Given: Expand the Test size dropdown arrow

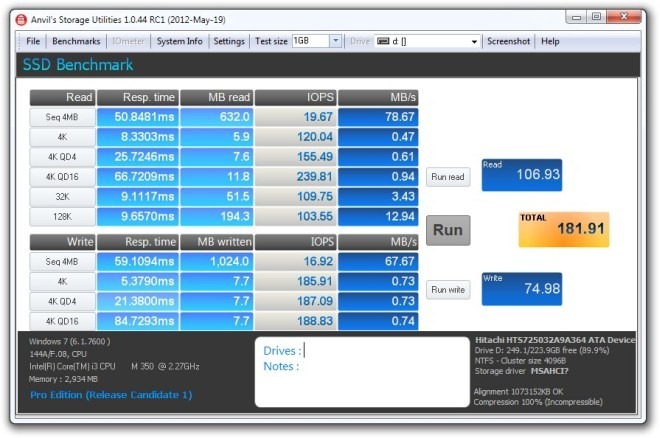Looking at the screenshot, I should click(x=335, y=41).
